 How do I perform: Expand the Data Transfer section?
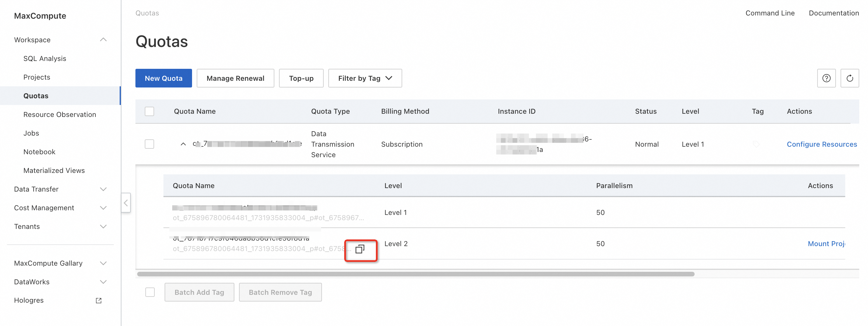103,189
